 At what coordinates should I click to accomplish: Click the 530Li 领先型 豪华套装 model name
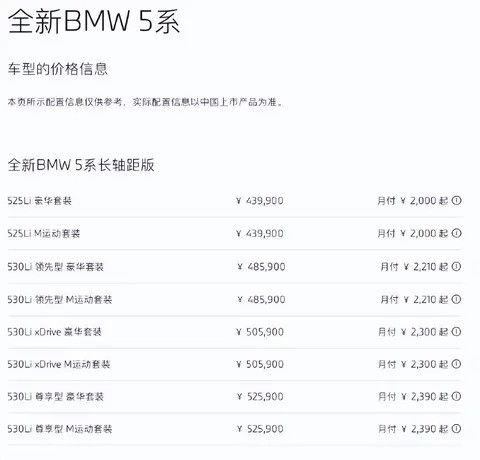click(x=56, y=267)
